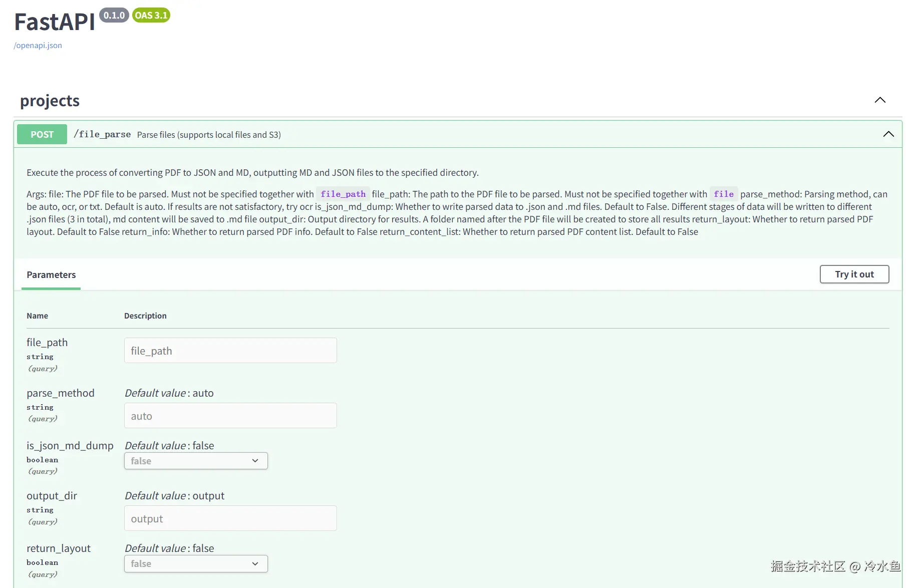Click the Name column header
Screen dimensions: 916x588
click(38, 316)
